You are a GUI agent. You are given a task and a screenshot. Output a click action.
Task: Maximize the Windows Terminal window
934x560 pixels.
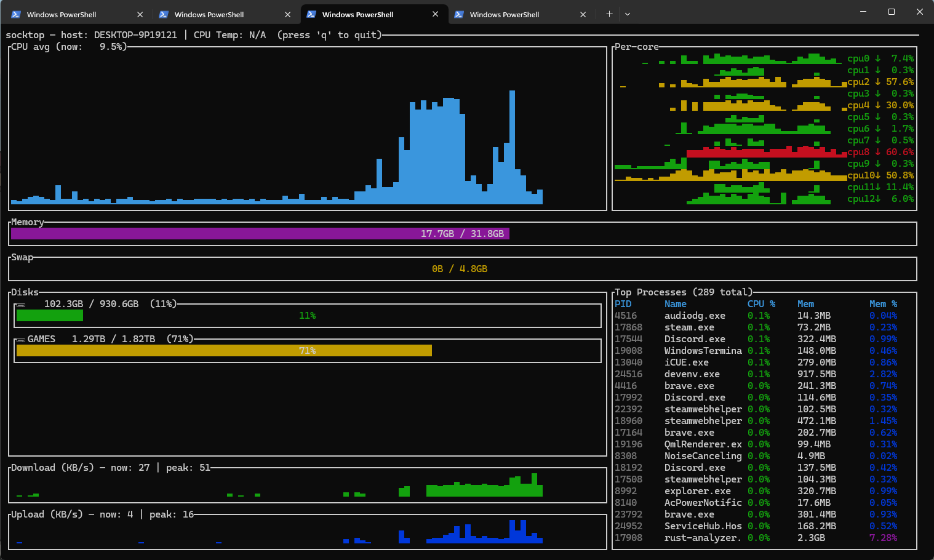point(891,12)
